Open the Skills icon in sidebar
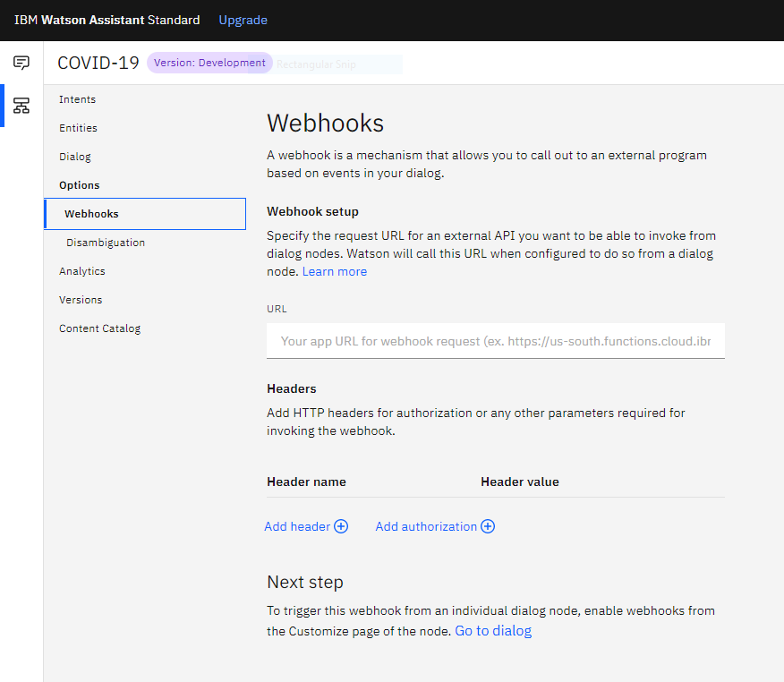784x682 pixels. (21, 106)
